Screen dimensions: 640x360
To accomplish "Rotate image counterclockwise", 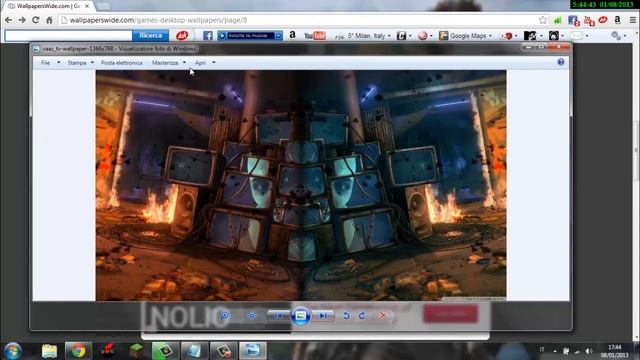I will [x=346, y=316].
